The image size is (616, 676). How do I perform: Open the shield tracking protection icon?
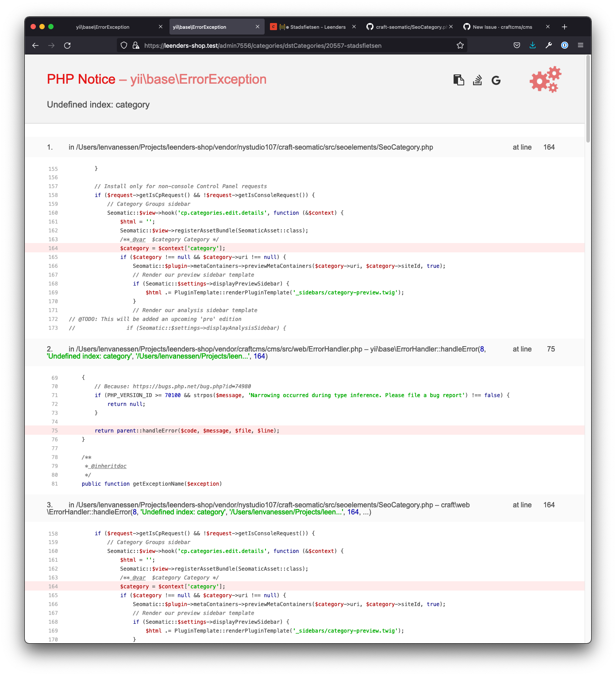[x=124, y=45]
